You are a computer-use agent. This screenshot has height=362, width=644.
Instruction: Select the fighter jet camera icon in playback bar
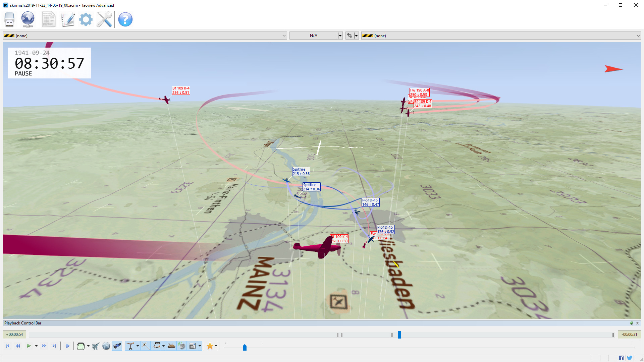pos(95,346)
